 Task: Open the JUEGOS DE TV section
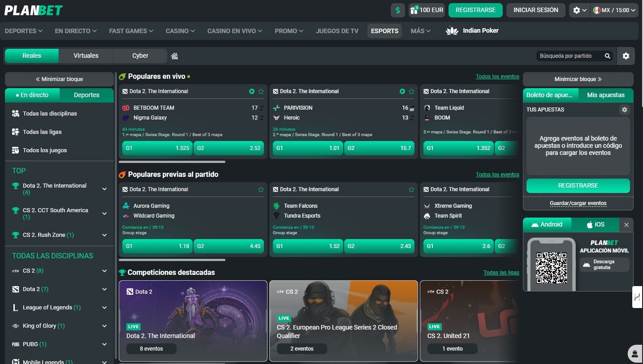click(337, 31)
